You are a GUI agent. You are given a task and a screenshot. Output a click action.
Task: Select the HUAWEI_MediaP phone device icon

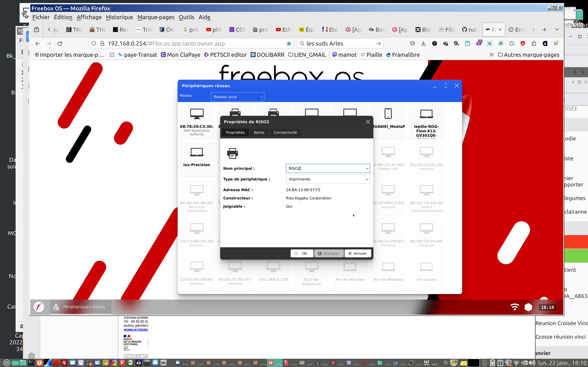(388, 114)
